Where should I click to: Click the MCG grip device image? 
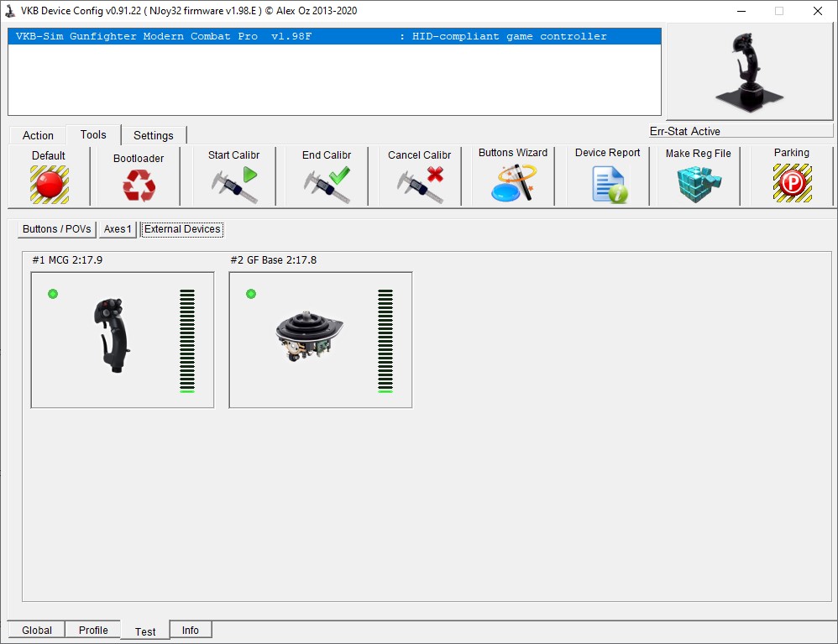coord(113,336)
